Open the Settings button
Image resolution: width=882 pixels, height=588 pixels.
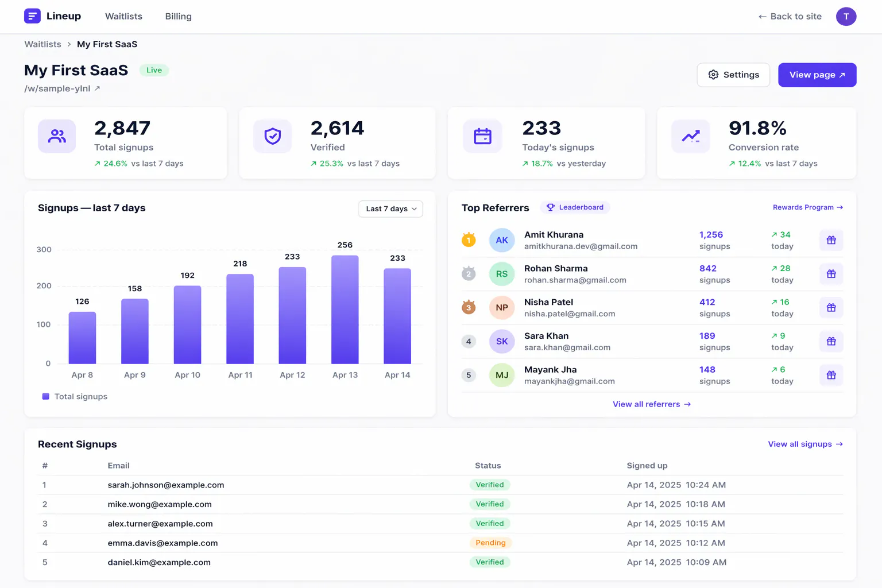733,75
